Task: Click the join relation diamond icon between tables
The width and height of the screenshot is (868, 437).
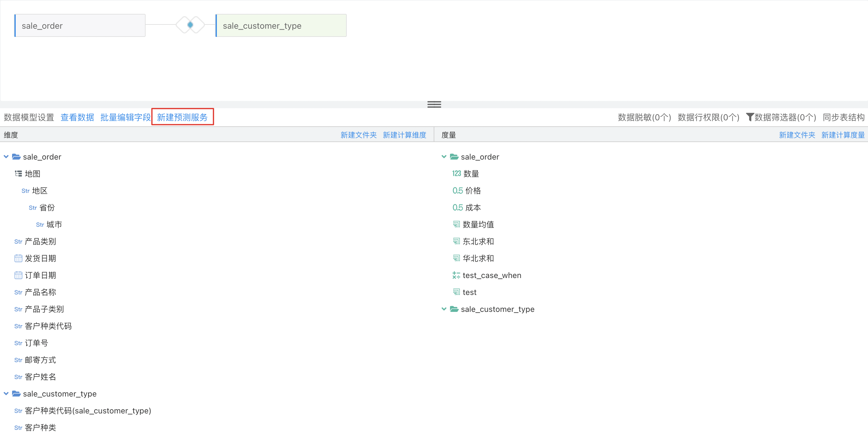Action: click(x=190, y=24)
